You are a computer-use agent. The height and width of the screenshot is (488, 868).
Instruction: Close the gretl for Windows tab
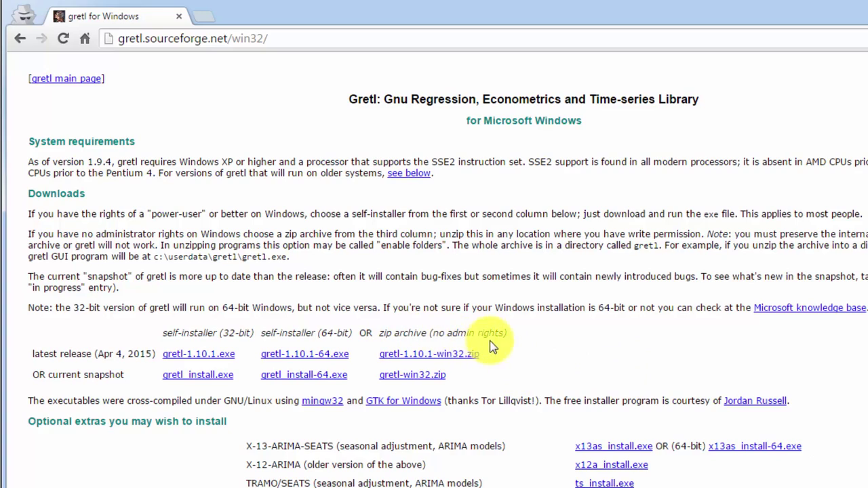pyautogui.click(x=179, y=16)
